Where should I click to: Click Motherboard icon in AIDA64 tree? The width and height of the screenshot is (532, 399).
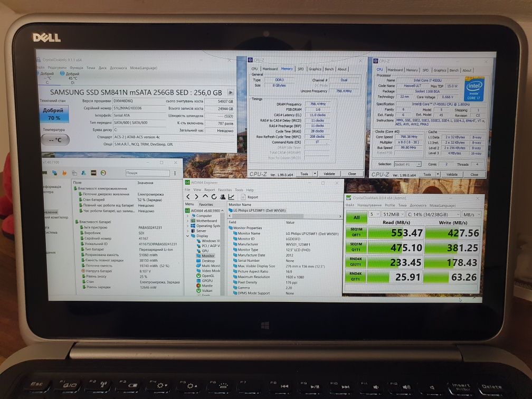(193, 221)
